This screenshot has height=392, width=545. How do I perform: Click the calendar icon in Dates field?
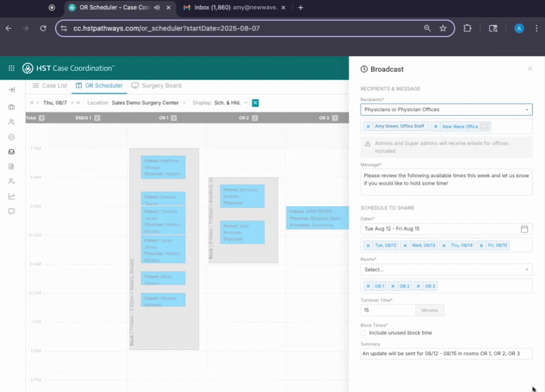(x=524, y=229)
